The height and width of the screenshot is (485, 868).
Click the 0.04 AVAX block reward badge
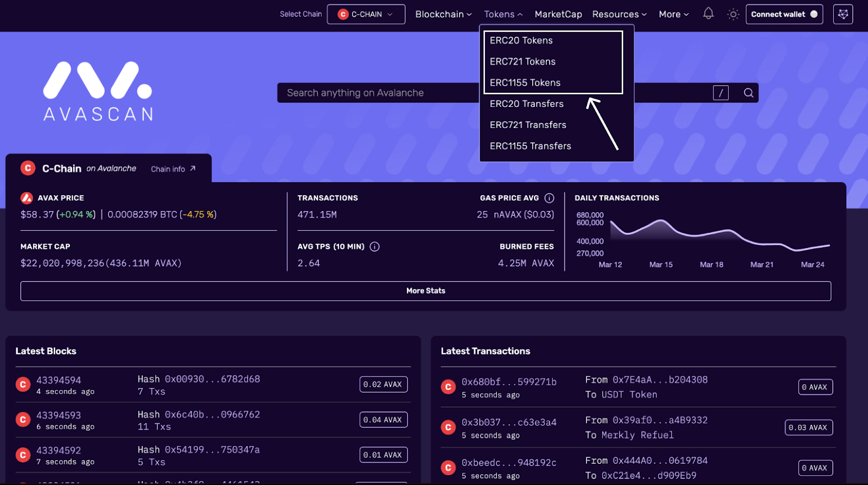384,420
